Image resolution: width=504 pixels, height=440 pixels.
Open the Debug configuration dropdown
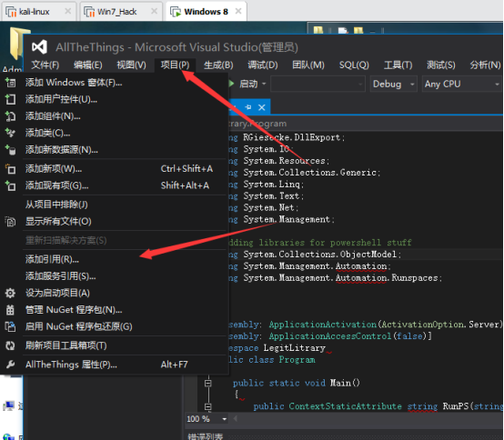(x=393, y=85)
